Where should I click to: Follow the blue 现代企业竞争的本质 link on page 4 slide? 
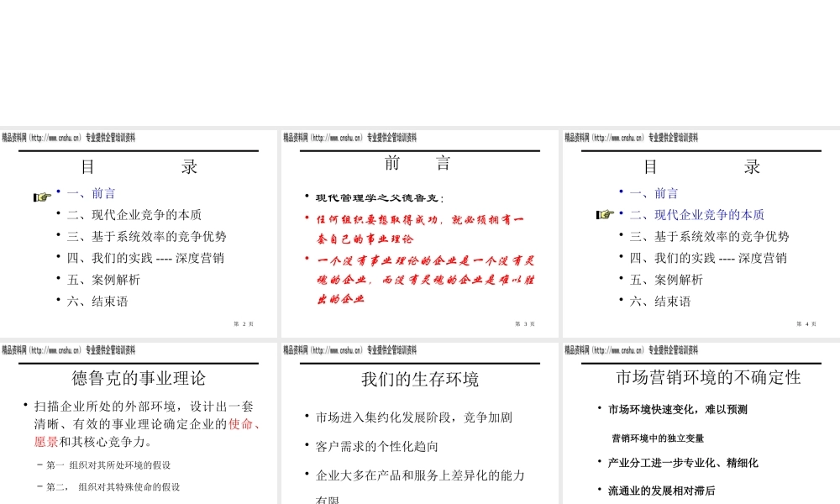[709, 215]
